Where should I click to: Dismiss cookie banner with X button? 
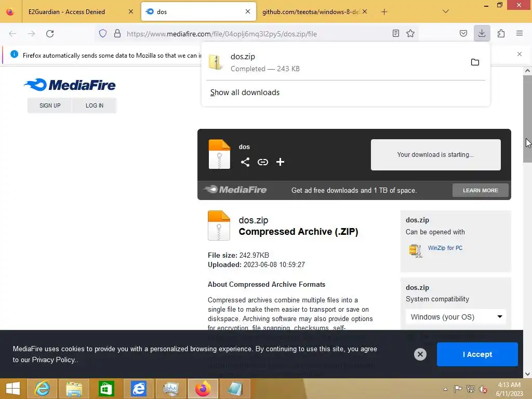pos(420,354)
